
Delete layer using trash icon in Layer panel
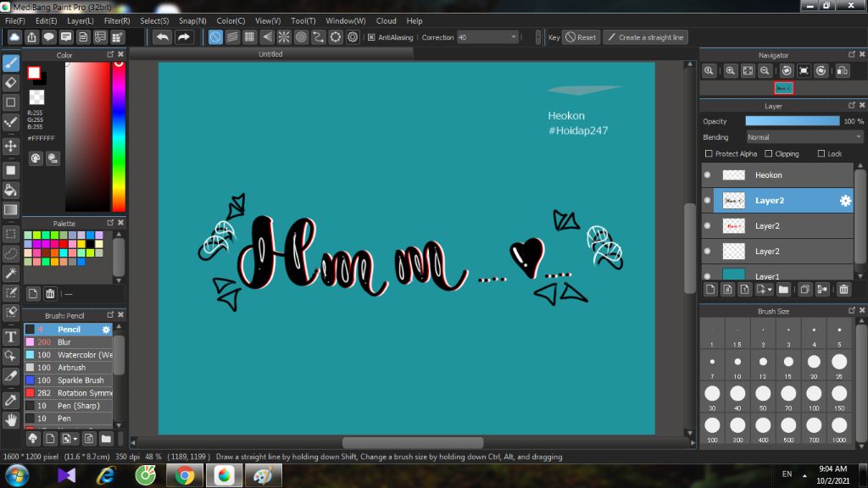843,290
